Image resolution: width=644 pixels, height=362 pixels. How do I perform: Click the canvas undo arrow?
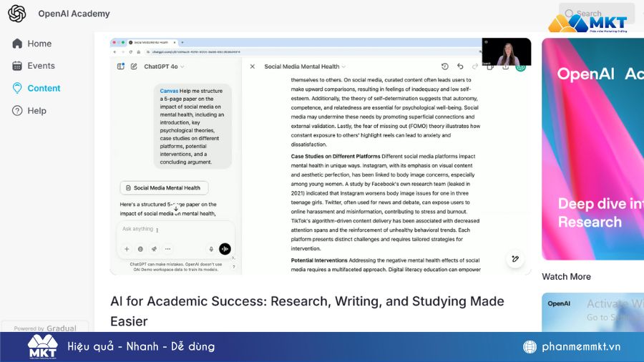(x=460, y=66)
